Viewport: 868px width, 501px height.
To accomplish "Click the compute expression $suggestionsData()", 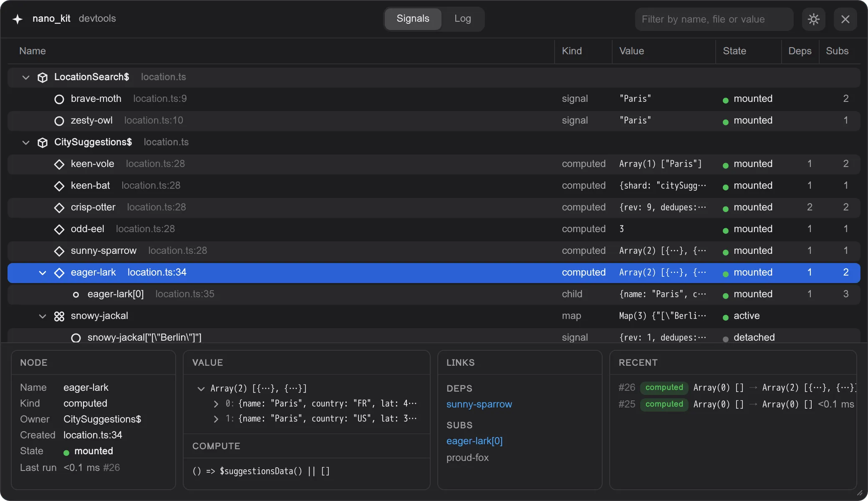I will (x=261, y=471).
